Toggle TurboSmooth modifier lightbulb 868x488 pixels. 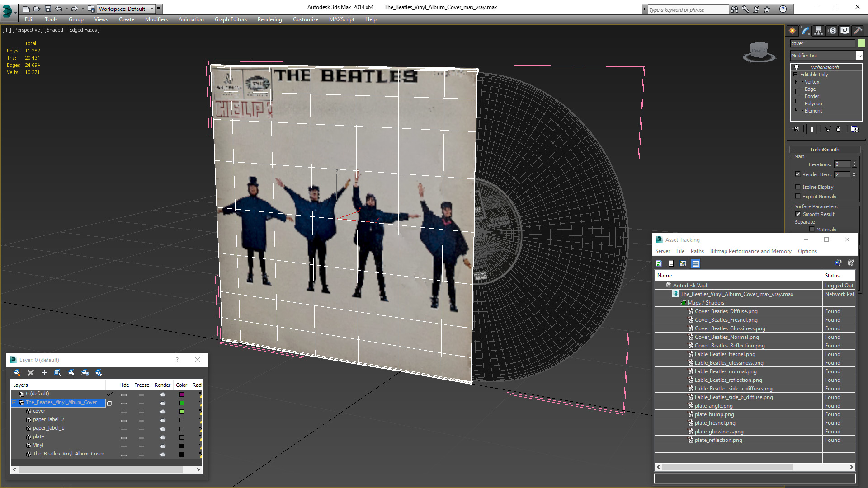[797, 67]
